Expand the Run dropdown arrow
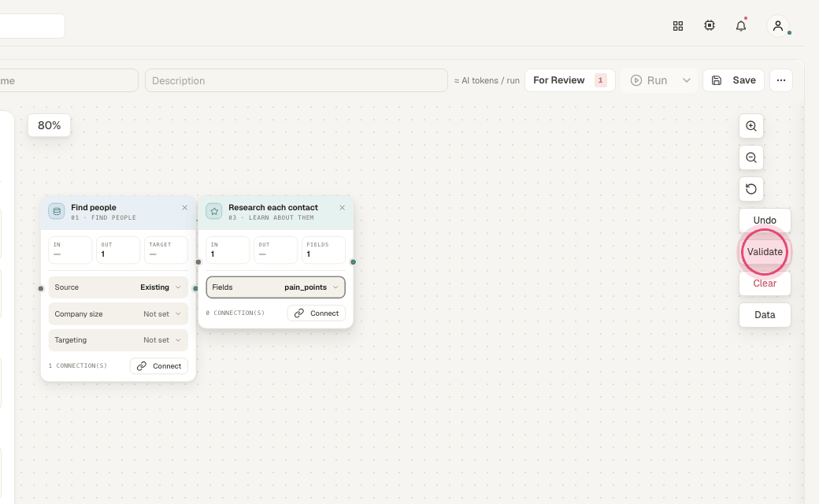This screenshot has height=504, width=819. point(687,80)
